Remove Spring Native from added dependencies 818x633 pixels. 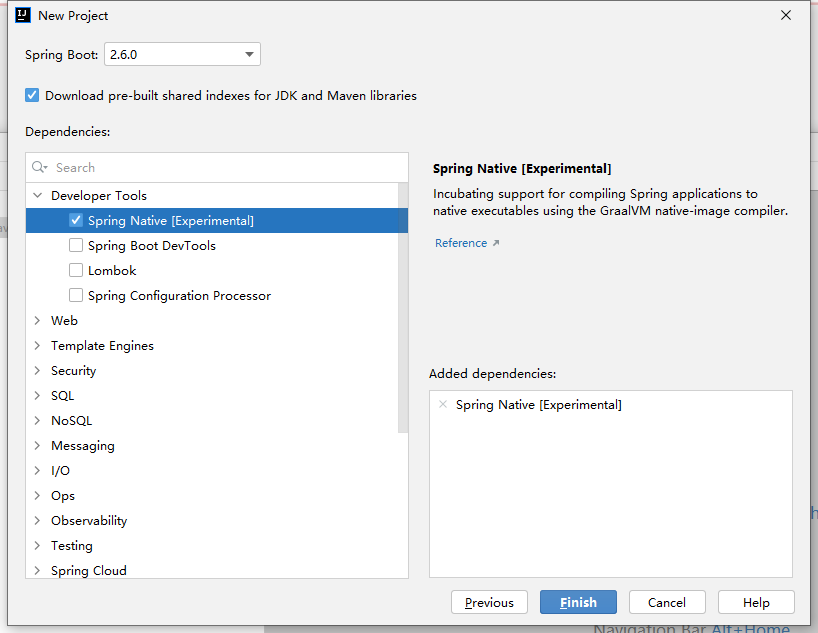click(x=443, y=404)
